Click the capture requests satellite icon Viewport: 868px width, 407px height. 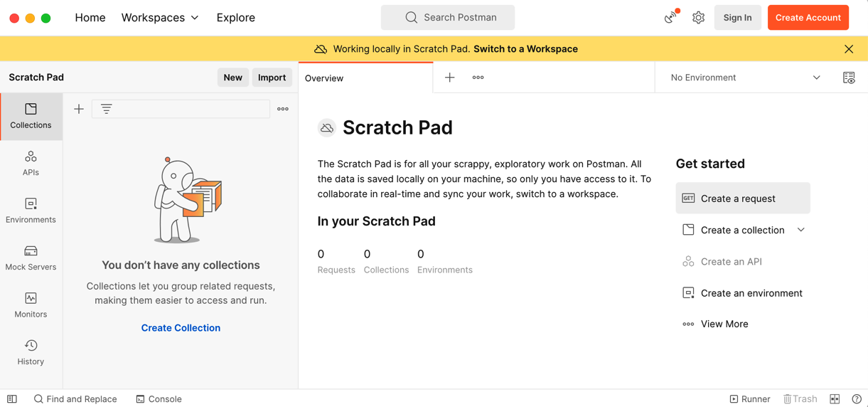(671, 17)
